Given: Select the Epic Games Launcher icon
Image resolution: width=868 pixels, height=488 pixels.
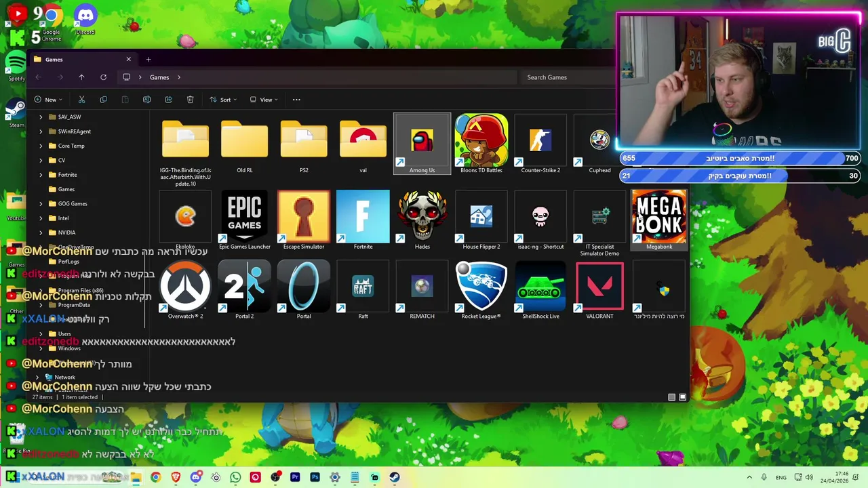Looking at the screenshot, I should [244, 220].
